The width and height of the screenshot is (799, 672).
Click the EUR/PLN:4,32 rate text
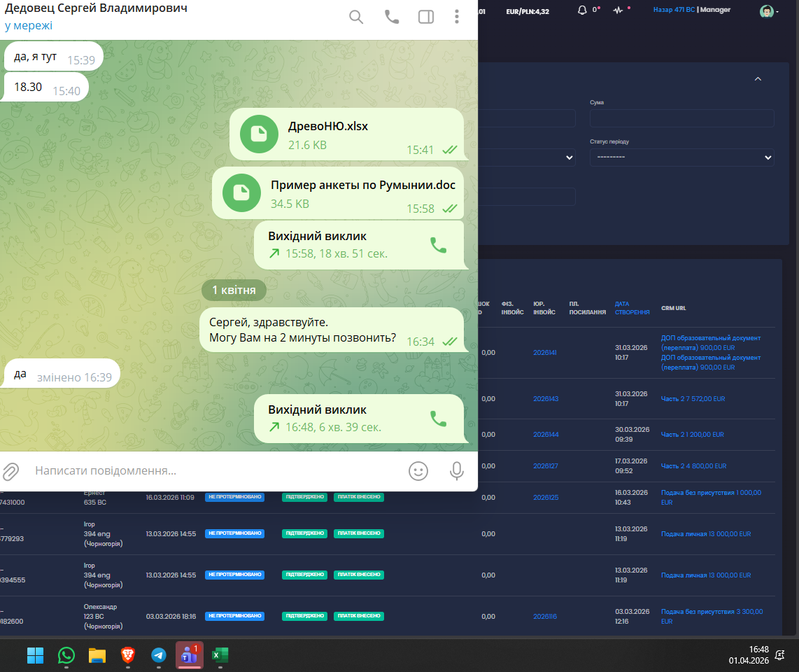tap(528, 11)
